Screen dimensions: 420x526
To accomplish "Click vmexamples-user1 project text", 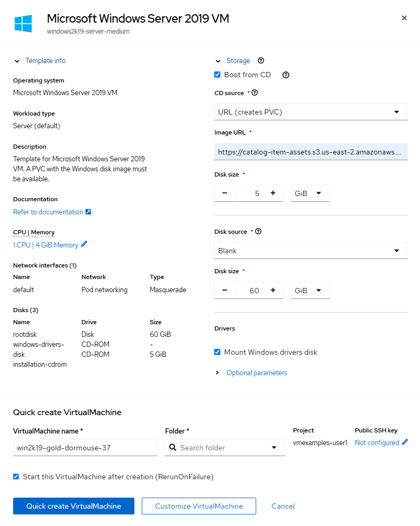I will 320,442.
